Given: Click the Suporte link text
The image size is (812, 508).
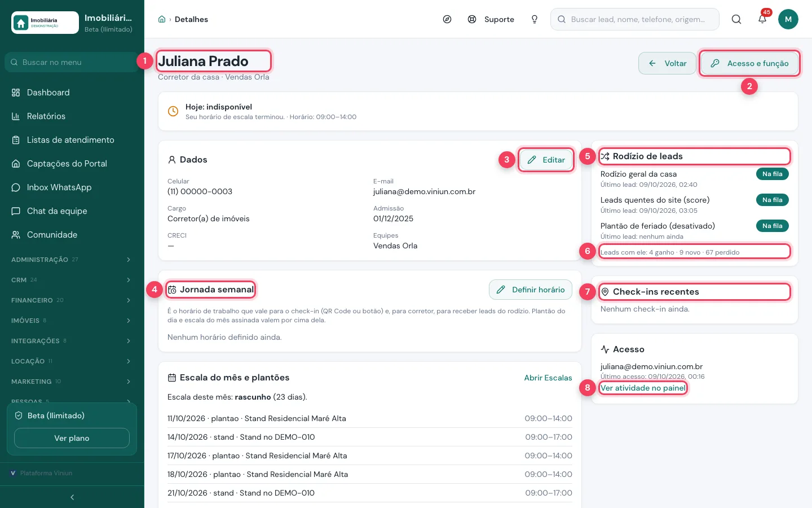Looking at the screenshot, I should (x=499, y=19).
